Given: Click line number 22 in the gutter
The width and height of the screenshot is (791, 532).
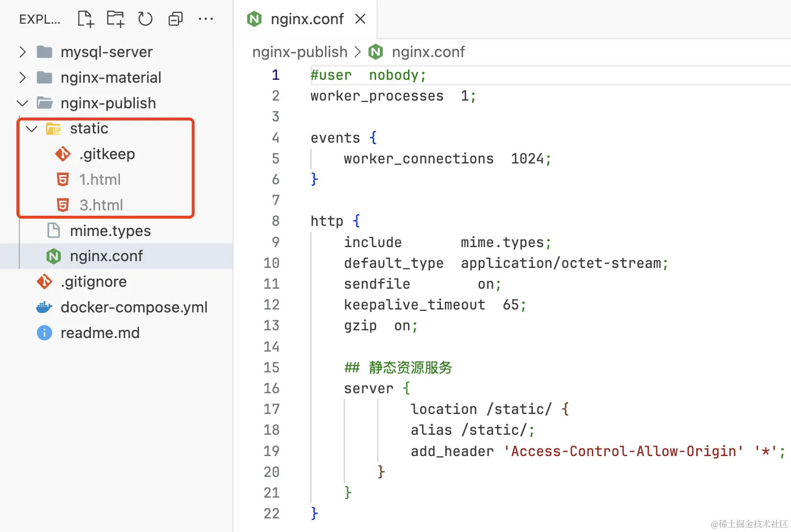Looking at the screenshot, I should point(272,514).
